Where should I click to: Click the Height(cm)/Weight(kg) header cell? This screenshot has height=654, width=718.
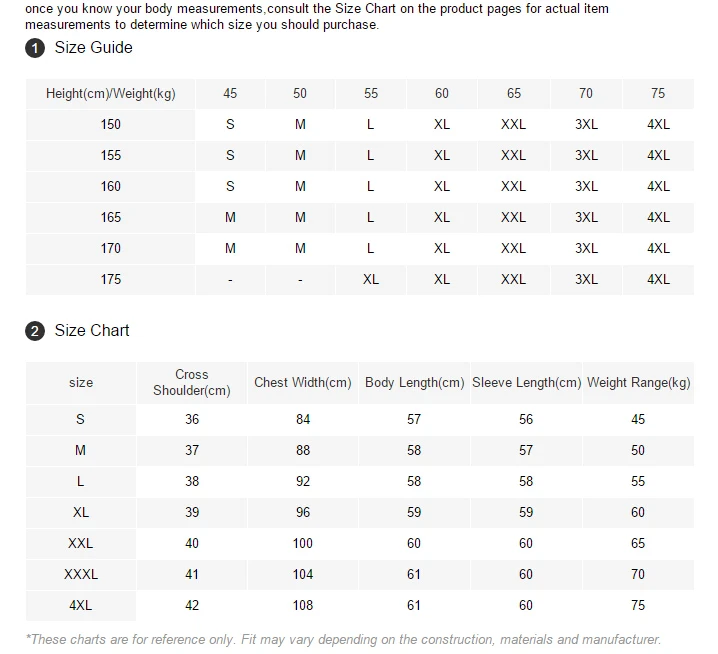pyautogui.click(x=110, y=94)
